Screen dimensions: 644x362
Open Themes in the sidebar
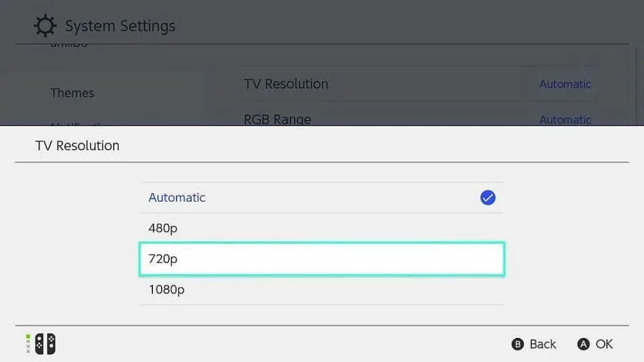pyautogui.click(x=72, y=93)
